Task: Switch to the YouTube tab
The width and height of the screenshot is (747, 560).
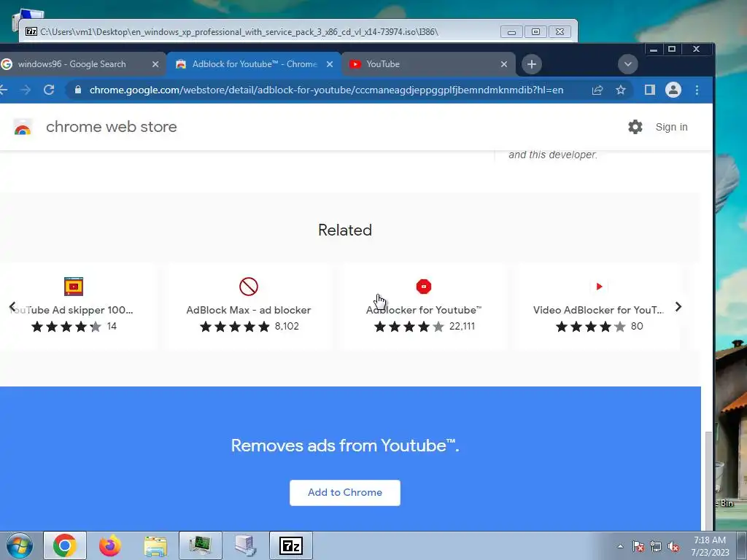Action: click(x=429, y=64)
